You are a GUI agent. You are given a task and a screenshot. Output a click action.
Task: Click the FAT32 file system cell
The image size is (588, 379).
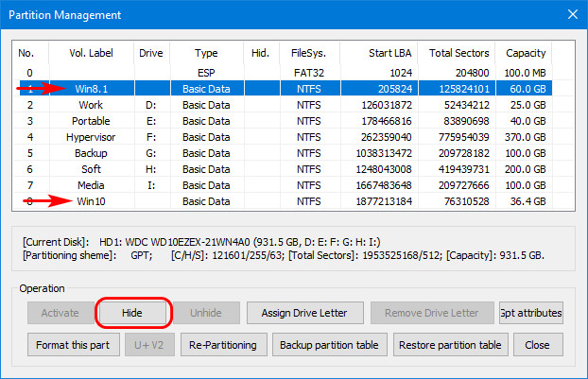309,73
